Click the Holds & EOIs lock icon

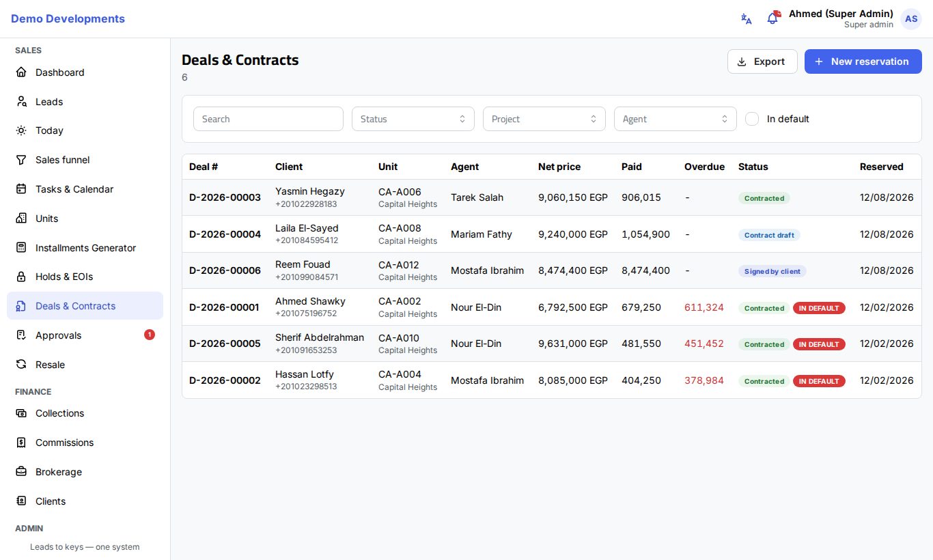point(21,277)
